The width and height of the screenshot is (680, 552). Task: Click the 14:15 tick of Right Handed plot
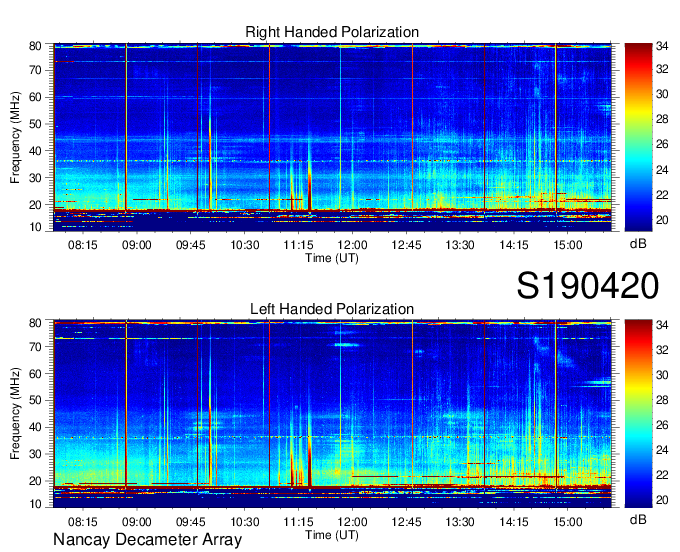(x=514, y=245)
